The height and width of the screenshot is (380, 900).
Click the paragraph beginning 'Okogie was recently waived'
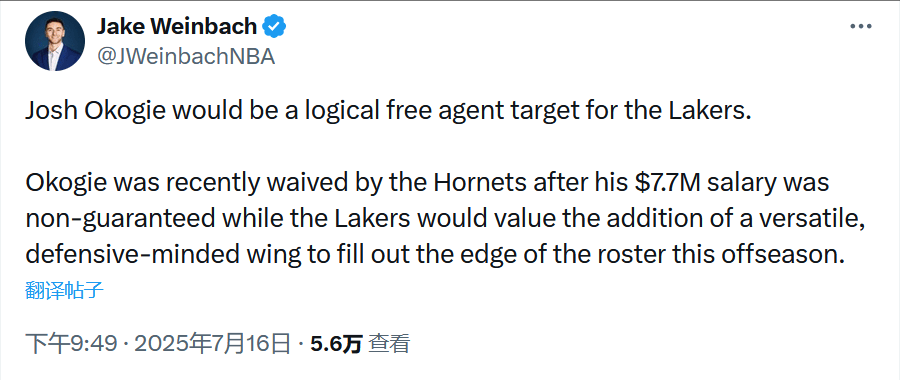tap(445, 218)
